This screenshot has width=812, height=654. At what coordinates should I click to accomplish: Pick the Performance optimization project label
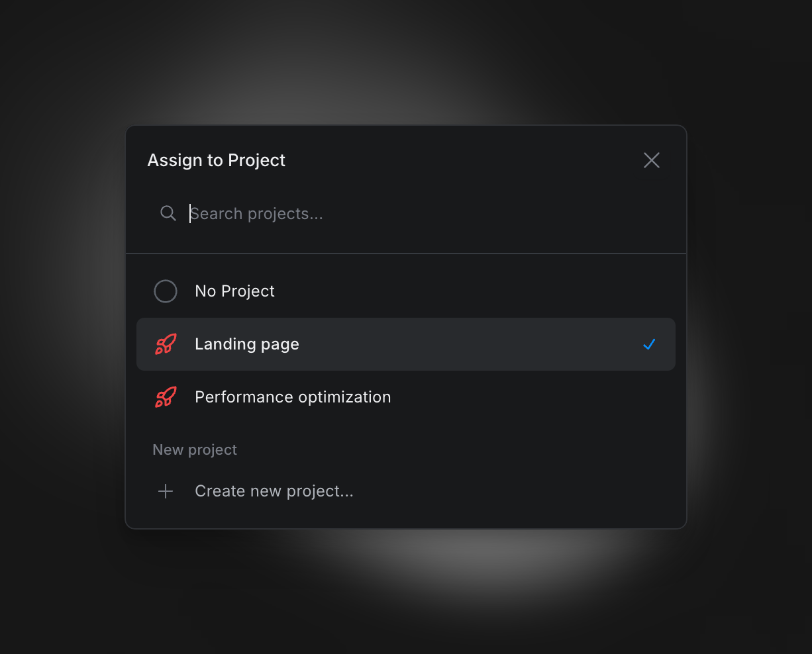293,397
